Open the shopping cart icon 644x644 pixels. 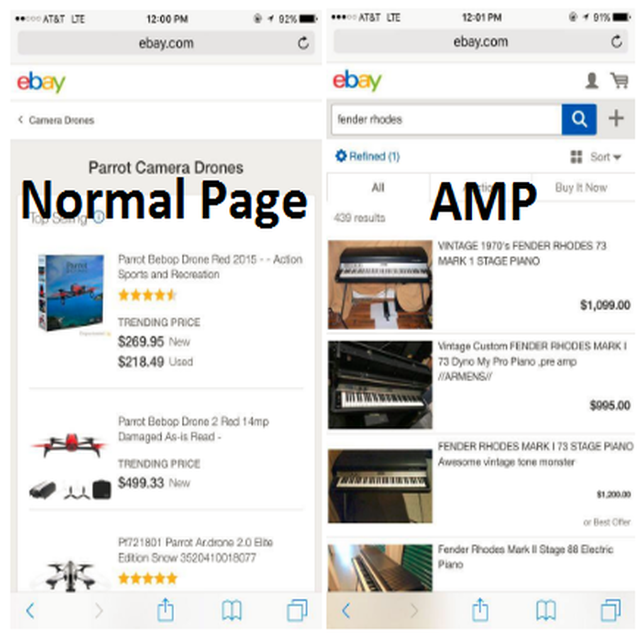pyautogui.click(x=619, y=80)
